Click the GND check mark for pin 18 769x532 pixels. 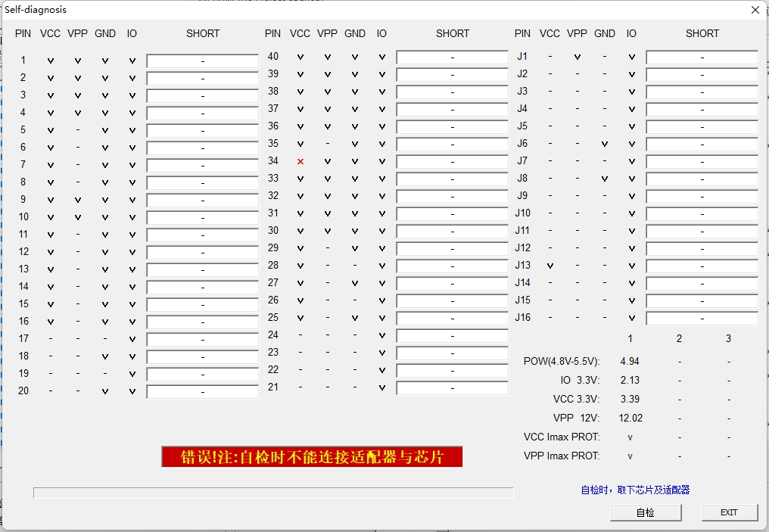click(x=105, y=356)
